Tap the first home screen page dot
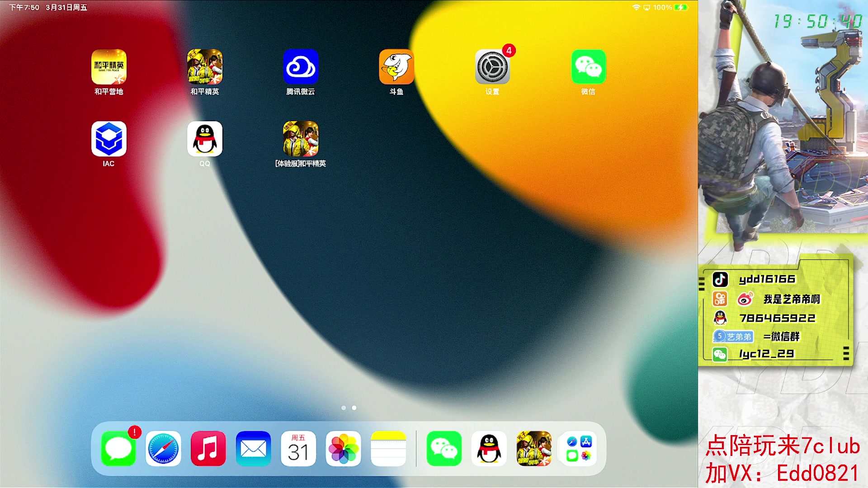Viewport: 868px width, 488px height. [344, 408]
